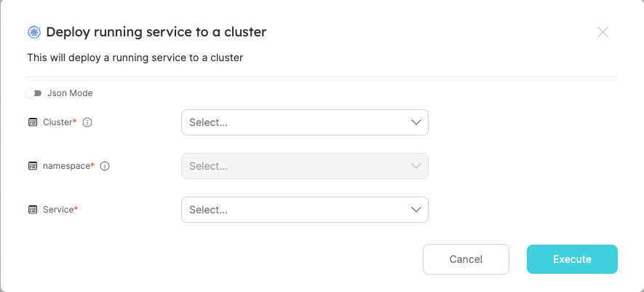644x292 pixels.
Task: Click the list icon next to namespace
Action: click(x=33, y=166)
